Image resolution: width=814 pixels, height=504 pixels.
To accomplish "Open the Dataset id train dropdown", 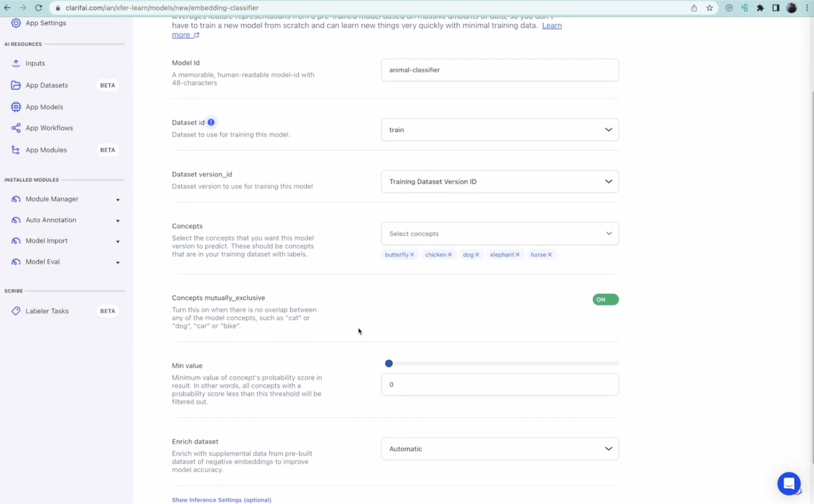I will 499,130.
